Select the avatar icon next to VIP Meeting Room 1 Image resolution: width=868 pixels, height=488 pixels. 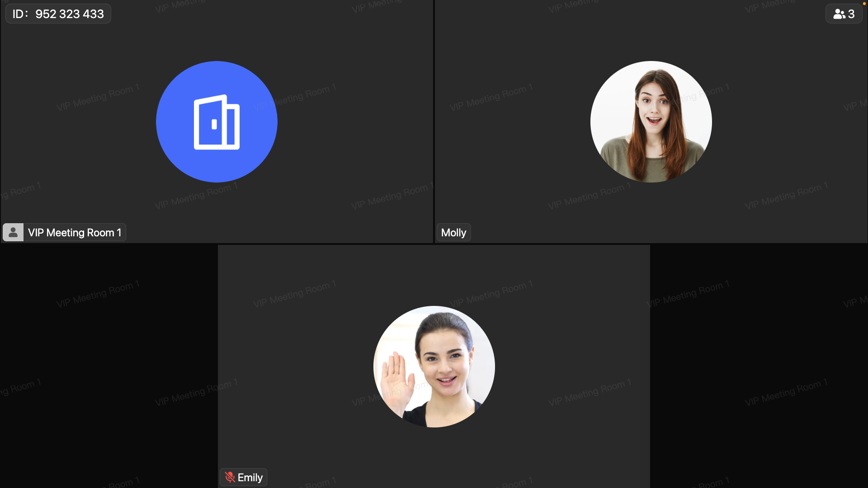pyautogui.click(x=13, y=232)
